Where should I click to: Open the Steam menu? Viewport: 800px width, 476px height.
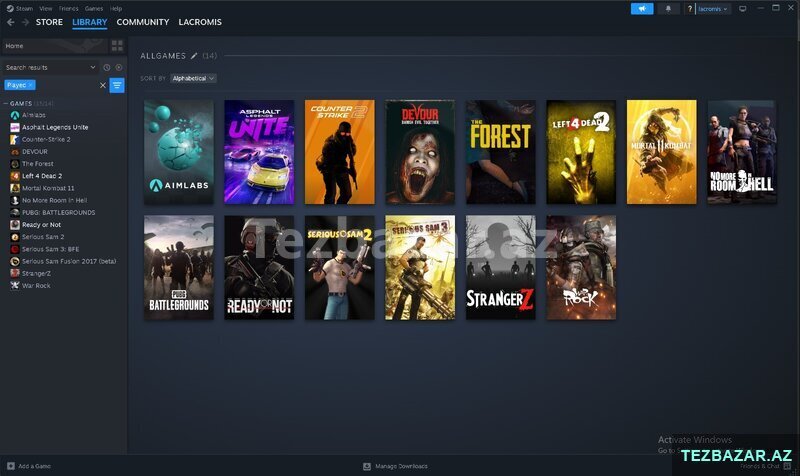click(x=24, y=8)
